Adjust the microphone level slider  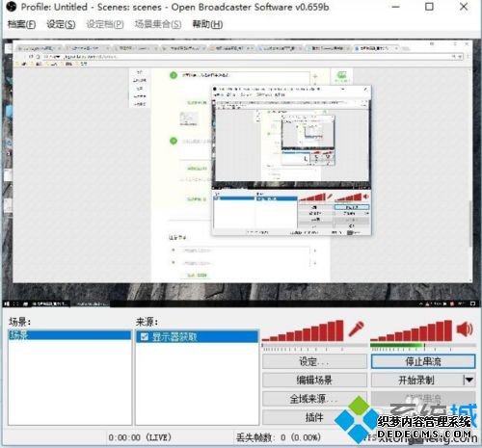314,346
